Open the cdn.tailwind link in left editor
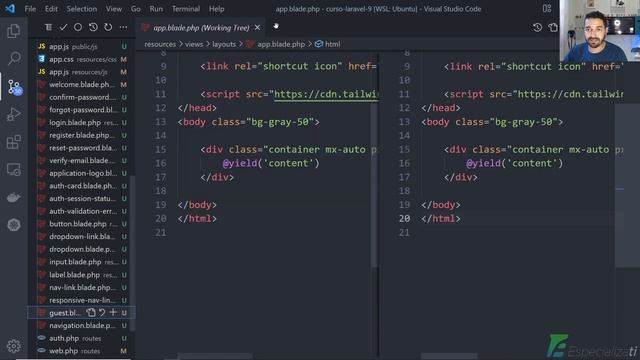Image resolution: width=640 pixels, height=360 pixels. click(x=326, y=94)
